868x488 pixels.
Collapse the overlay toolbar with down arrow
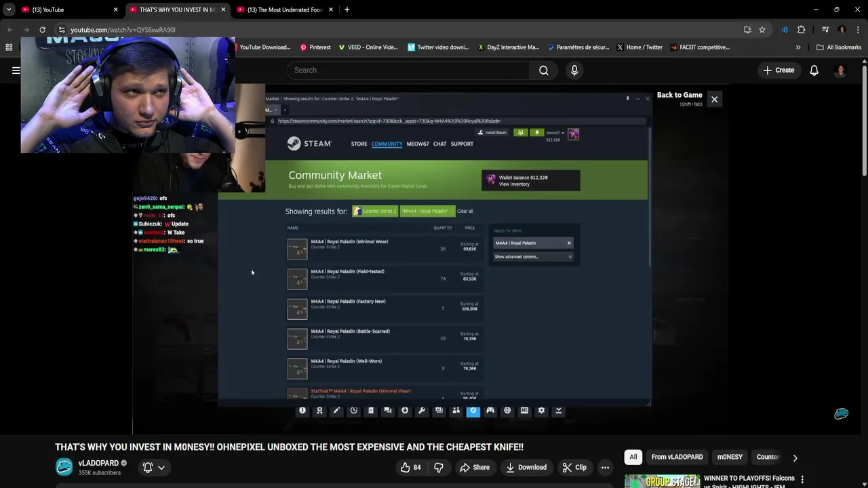point(559,411)
